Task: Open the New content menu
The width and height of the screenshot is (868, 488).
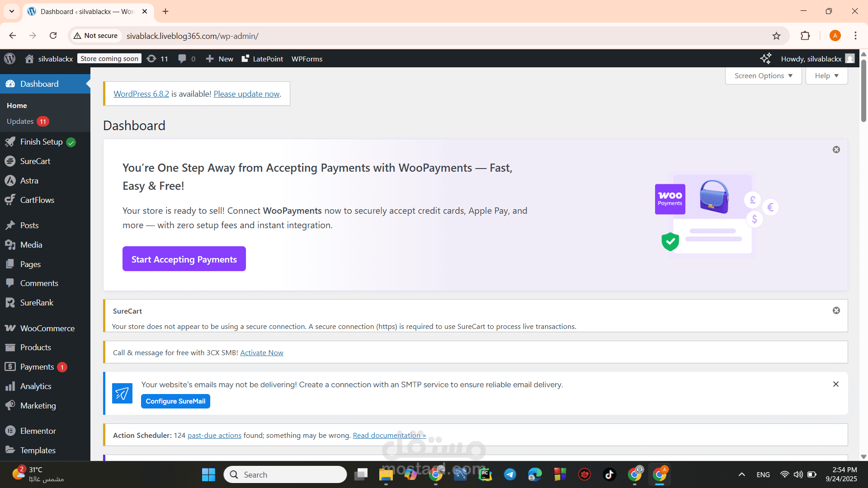Action: point(220,59)
